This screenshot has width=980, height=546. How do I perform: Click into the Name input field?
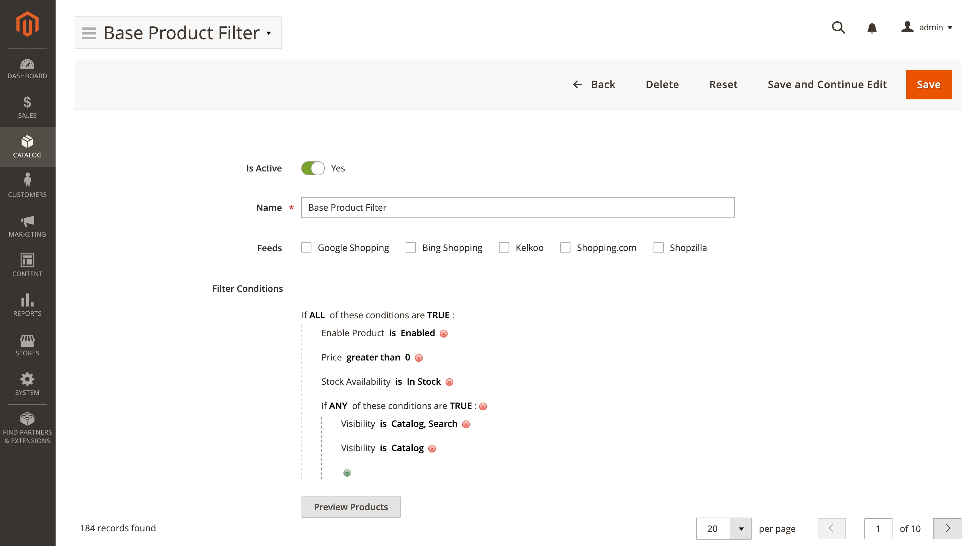[x=517, y=208]
